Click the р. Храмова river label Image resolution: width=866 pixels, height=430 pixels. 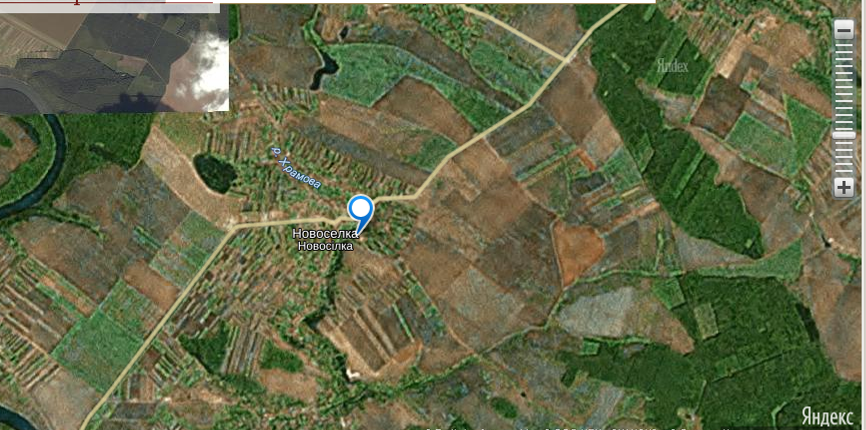point(296,168)
